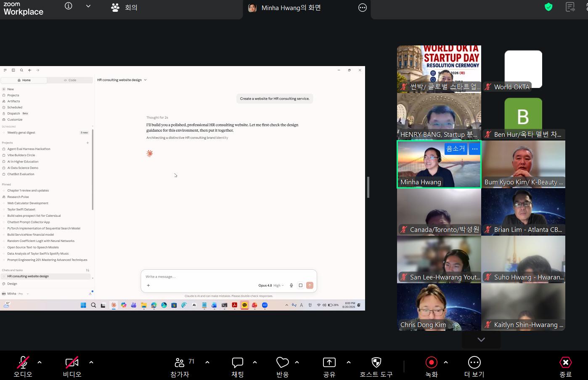Expand the reactions options arrow

297,362
